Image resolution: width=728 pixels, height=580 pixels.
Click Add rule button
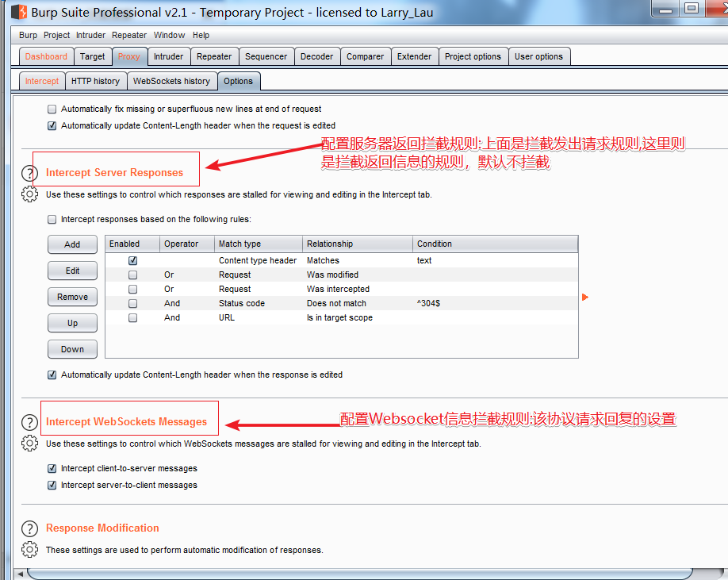click(72, 244)
